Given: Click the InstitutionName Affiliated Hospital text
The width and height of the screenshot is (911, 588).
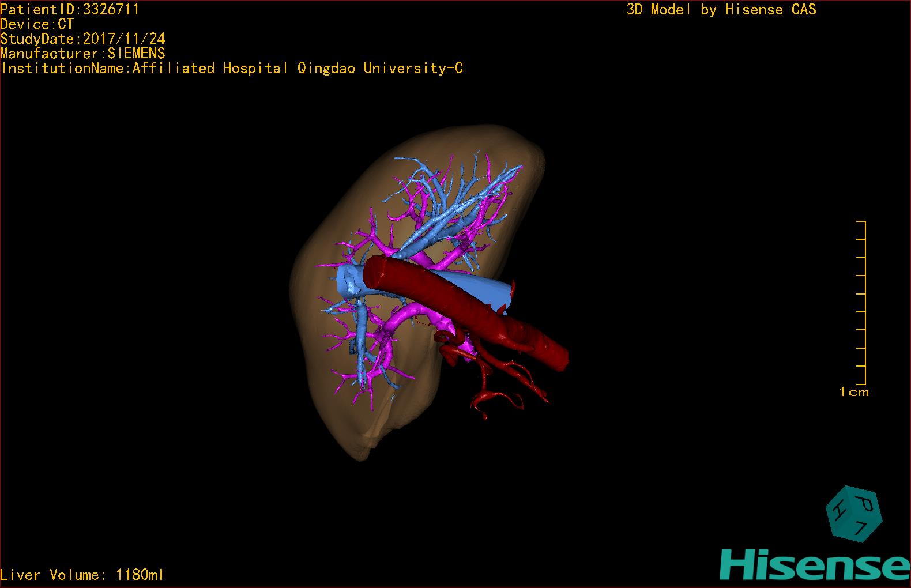Looking at the screenshot, I should [x=232, y=68].
